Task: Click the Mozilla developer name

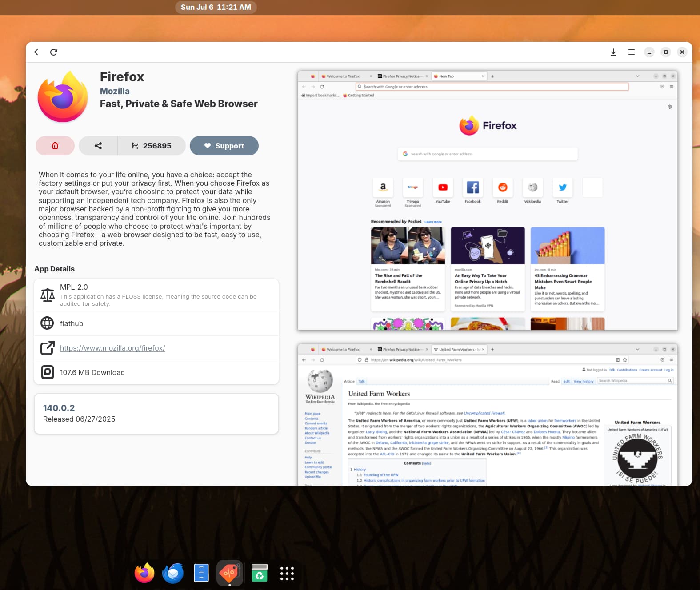Action: [x=115, y=91]
